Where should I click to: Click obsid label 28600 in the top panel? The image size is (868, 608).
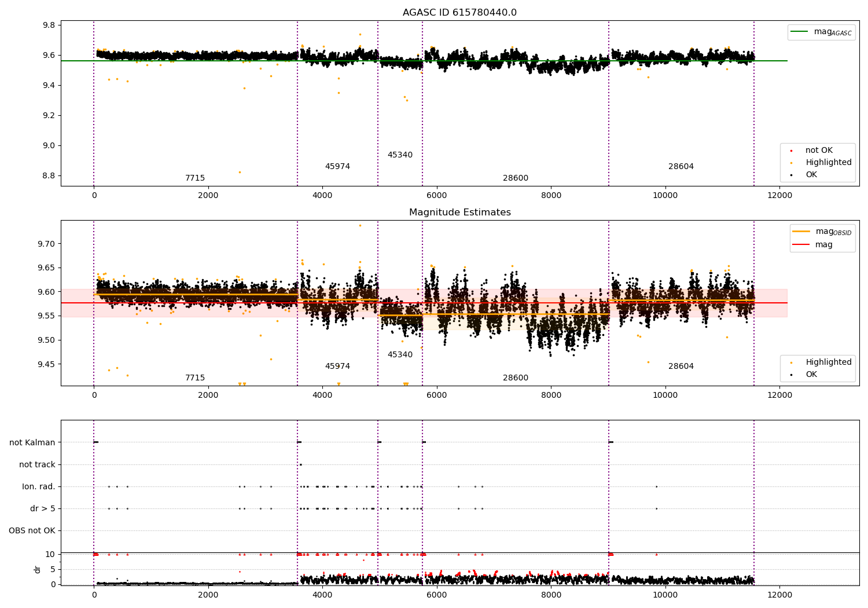[516, 178]
